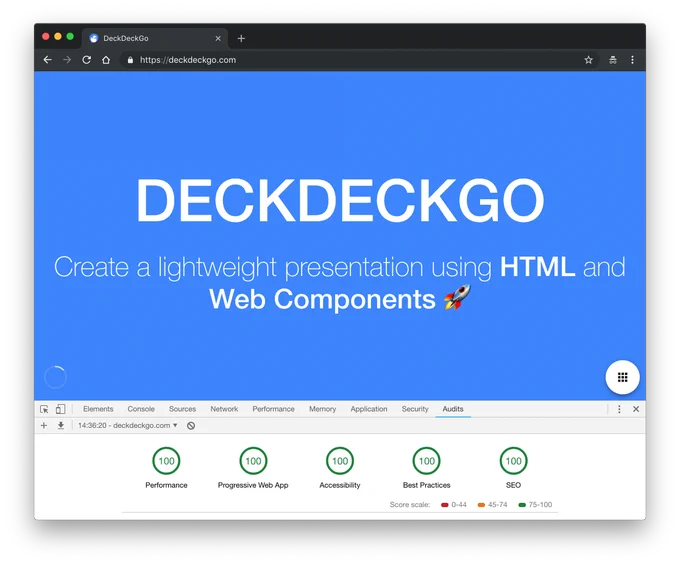The width and height of the screenshot is (680, 565).
Task: Activate the DevTools inspect element tool
Action: (x=44, y=409)
